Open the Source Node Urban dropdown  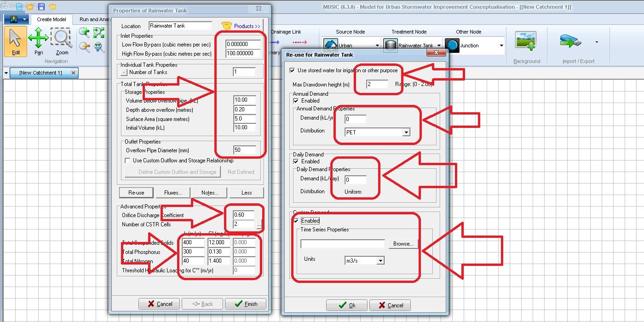(x=377, y=46)
